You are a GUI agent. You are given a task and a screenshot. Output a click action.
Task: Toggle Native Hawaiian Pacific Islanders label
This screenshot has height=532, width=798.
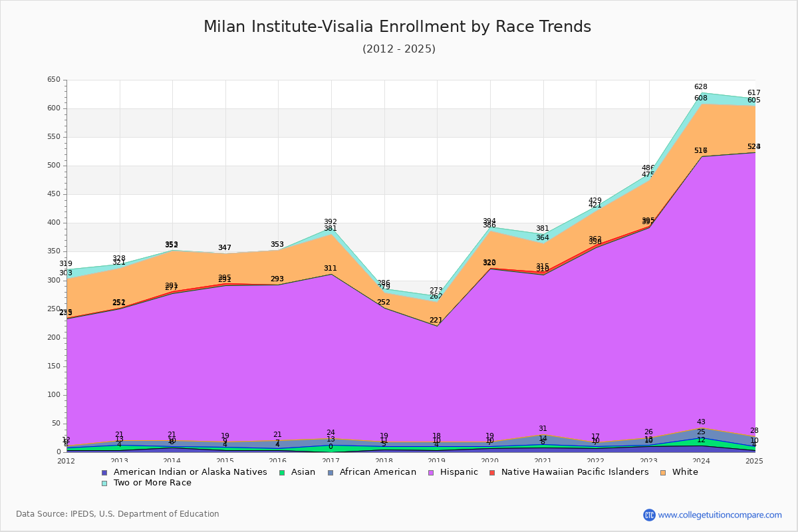pos(575,472)
